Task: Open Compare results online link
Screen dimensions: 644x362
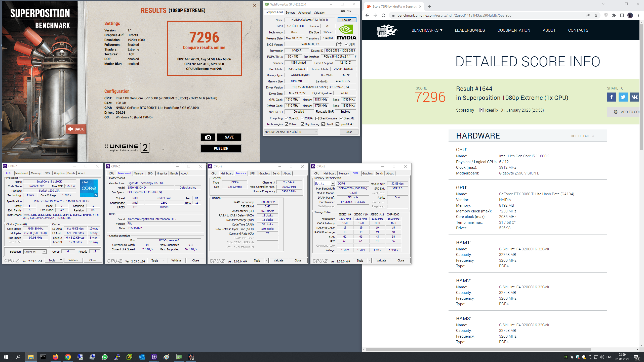Action: (204, 48)
